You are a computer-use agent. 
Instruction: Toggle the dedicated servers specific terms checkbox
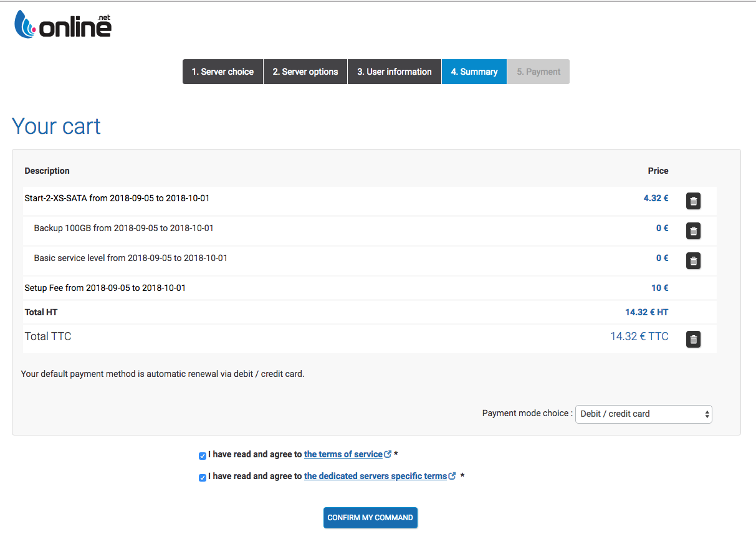coord(203,477)
